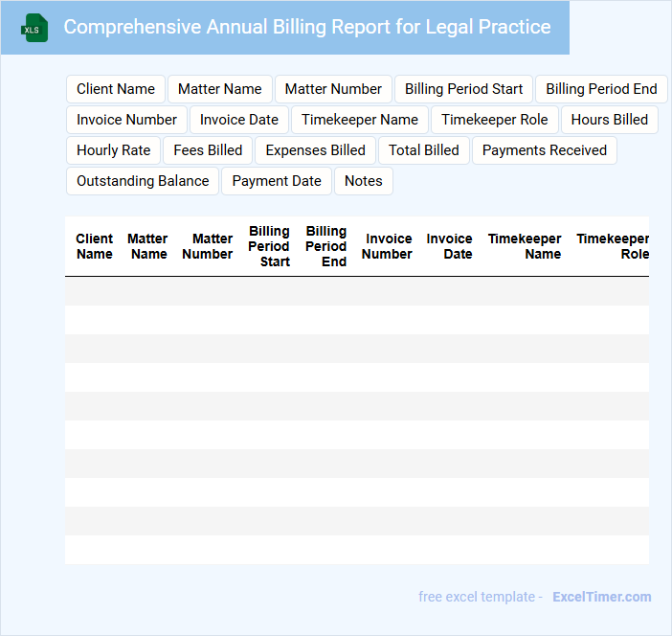The width and height of the screenshot is (672, 636).
Task: Select the Payment Date tag
Action: [x=277, y=181]
